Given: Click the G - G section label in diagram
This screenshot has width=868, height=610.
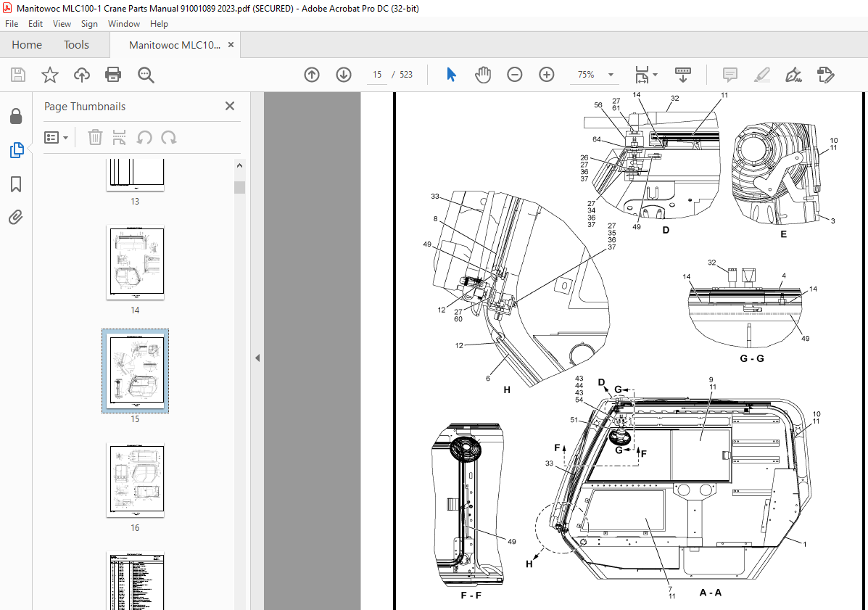Looking at the screenshot, I should click(x=752, y=359).
